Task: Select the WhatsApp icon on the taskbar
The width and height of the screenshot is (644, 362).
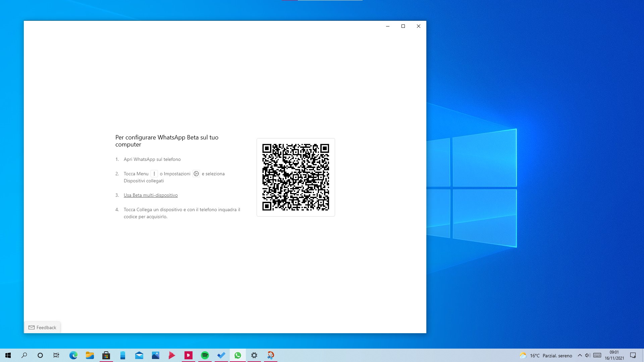Action: coord(238,355)
